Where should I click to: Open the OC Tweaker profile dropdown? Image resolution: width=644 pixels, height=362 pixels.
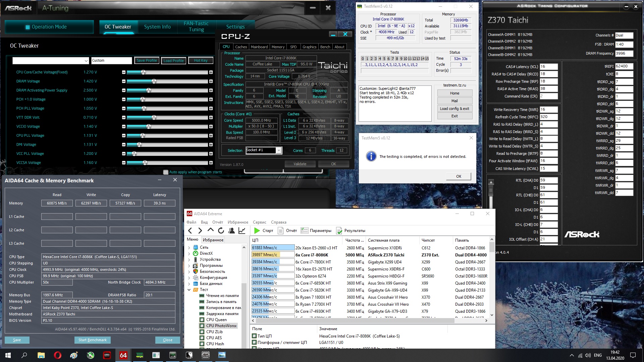tap(86, 61)
